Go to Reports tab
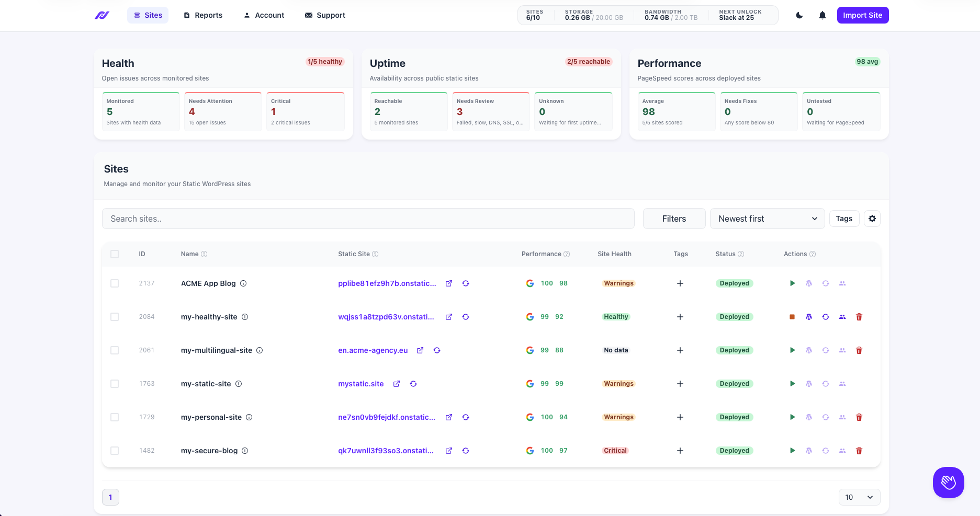Screen dimensions: 980x516 coord(203,15)
